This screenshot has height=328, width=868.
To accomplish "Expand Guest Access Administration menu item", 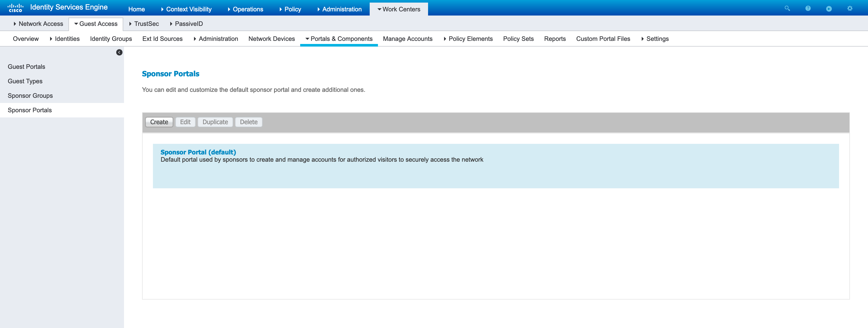I will (x=216, y=39).
